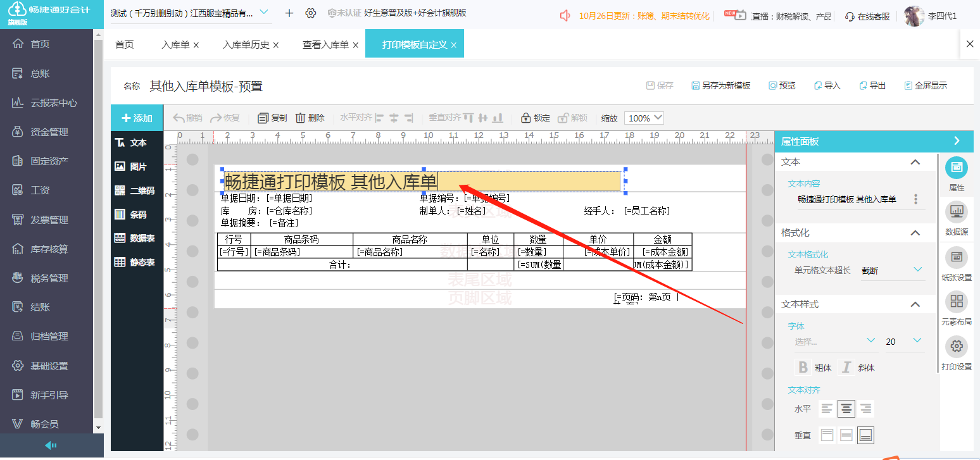Click the 添加 add button

tap(137, 118)
